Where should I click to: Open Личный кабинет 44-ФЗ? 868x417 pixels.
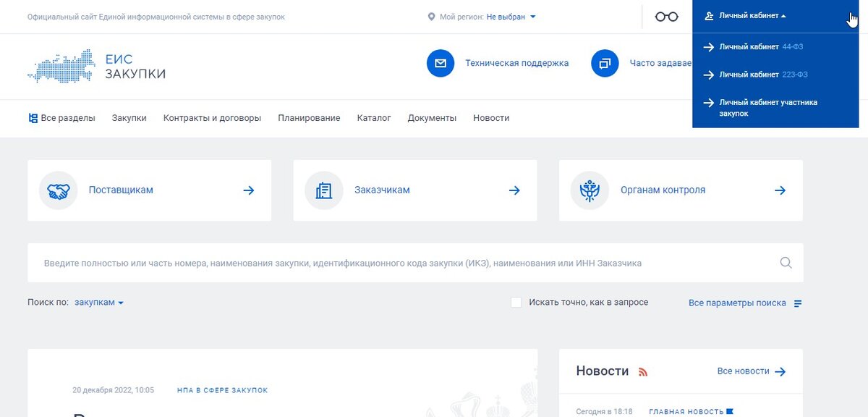coord(752,46)
